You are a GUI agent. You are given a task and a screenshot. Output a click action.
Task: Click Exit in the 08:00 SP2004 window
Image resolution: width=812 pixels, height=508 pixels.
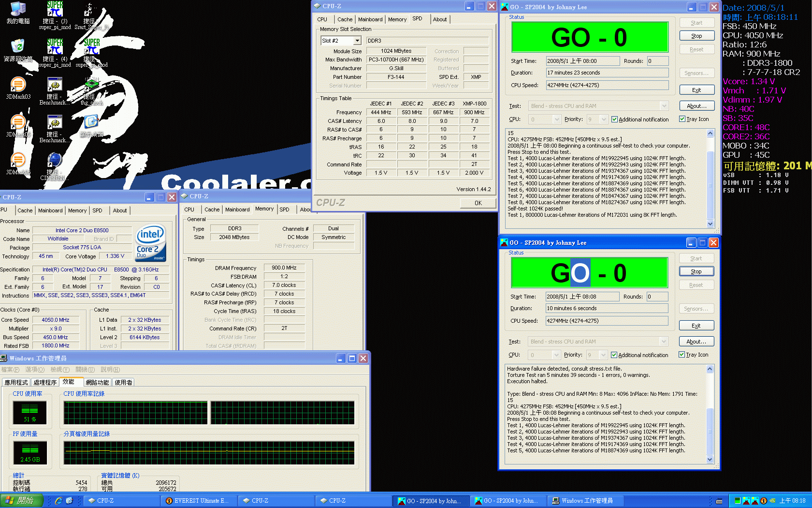click(696, 90)
